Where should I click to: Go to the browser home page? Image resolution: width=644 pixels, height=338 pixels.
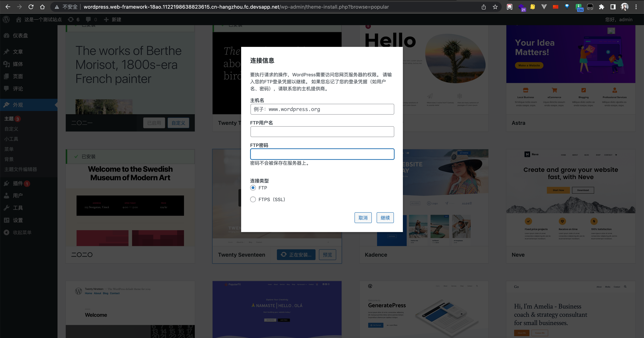click(x=42, y=7)
